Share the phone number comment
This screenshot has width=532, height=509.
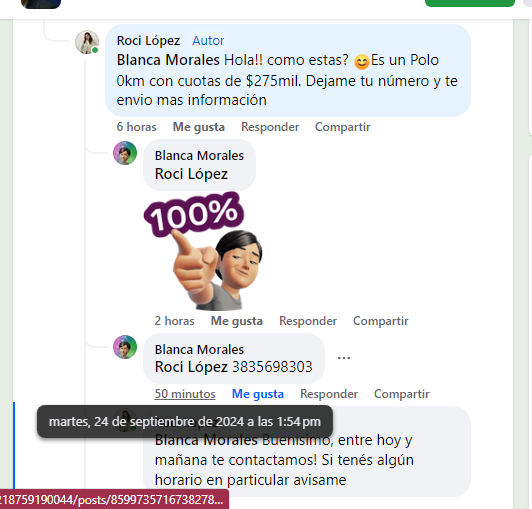[x=402, y=394]
